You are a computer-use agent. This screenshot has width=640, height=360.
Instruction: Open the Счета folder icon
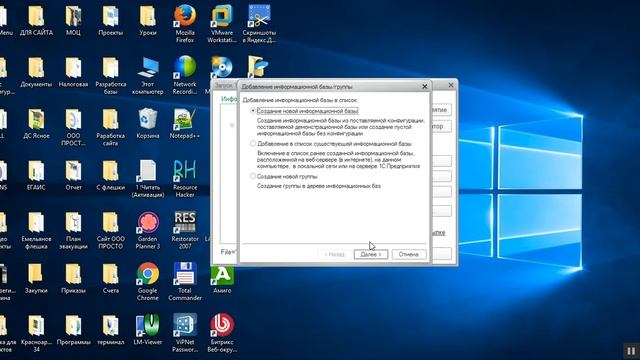pos(111,274)
